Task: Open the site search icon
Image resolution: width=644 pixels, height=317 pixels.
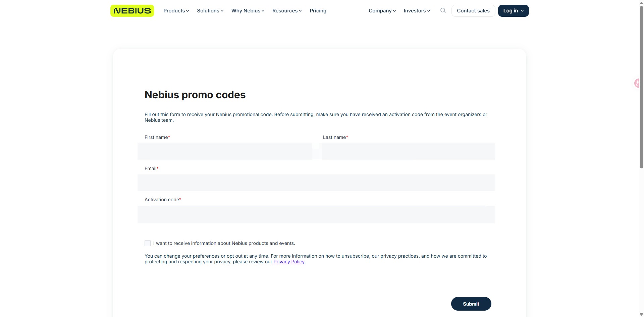Action: (443, 10)
